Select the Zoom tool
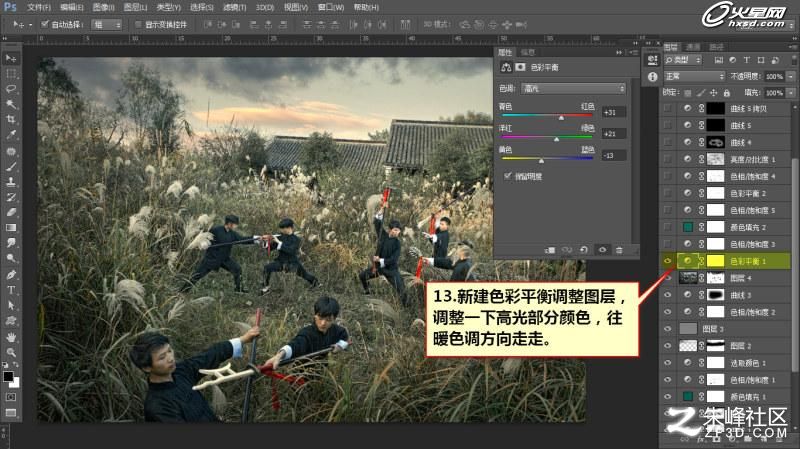Viewport: 800px width, 449px height. coord(11,352)
